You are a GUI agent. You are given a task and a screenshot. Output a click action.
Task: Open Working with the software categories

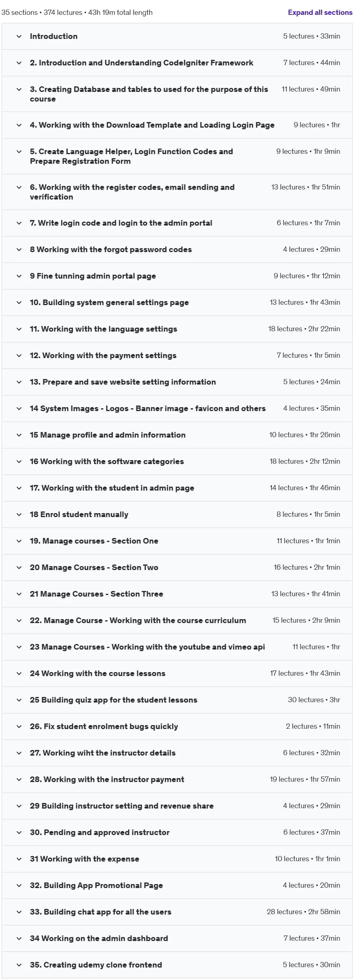(x=177, y=461)
